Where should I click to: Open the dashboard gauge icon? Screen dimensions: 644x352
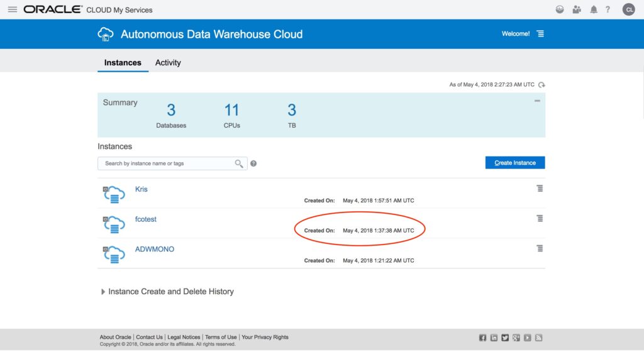pyautogui.click(x=560, y=9)
